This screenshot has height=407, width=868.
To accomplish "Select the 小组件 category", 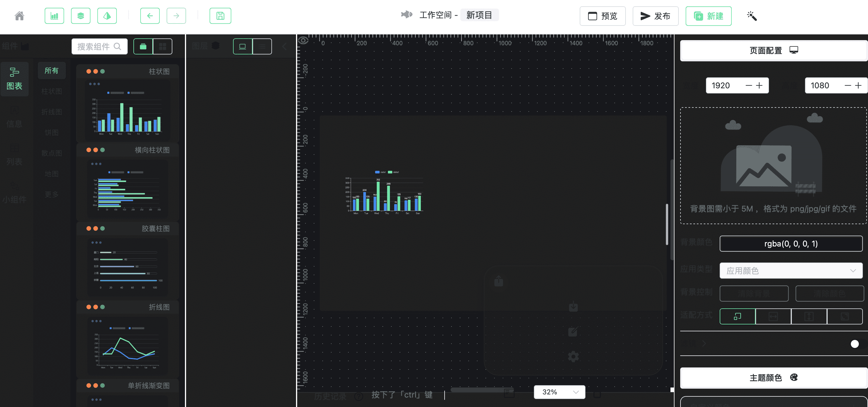I will 15,192.
